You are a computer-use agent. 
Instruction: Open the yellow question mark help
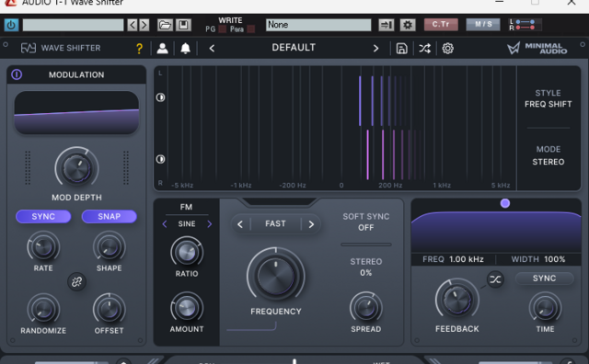pos(139,49)
